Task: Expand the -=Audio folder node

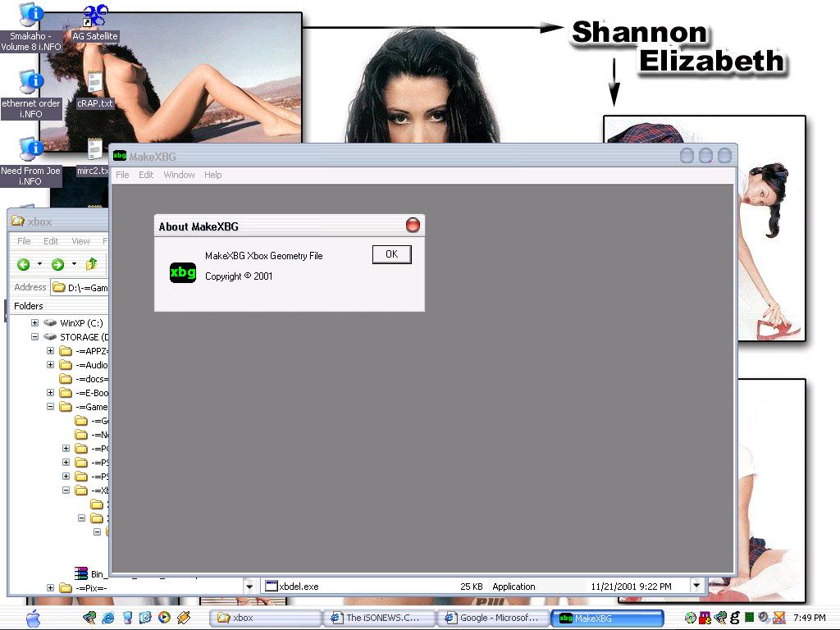Action: (x=50, y=365)
